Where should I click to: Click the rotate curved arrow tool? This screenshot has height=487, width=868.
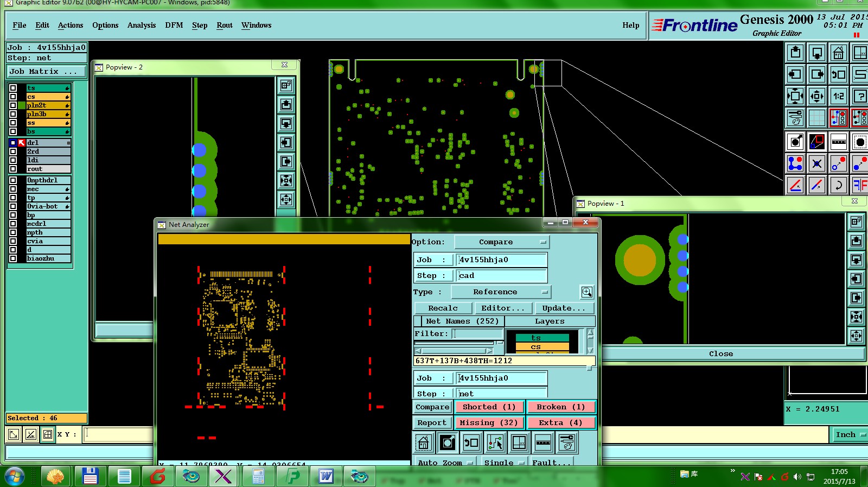839,185
